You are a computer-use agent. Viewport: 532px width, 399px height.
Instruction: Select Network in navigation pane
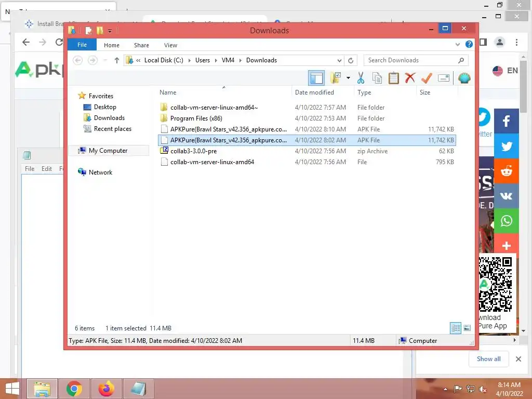click(100, 172)
